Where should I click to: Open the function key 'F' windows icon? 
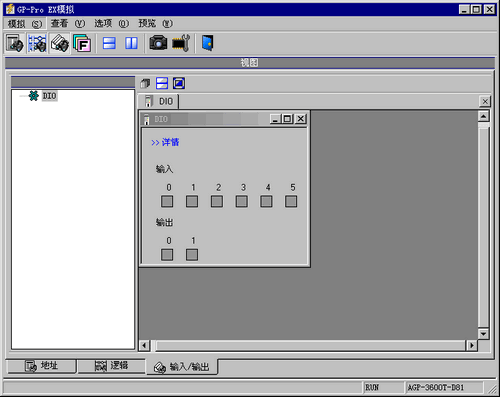click(82, 43)
